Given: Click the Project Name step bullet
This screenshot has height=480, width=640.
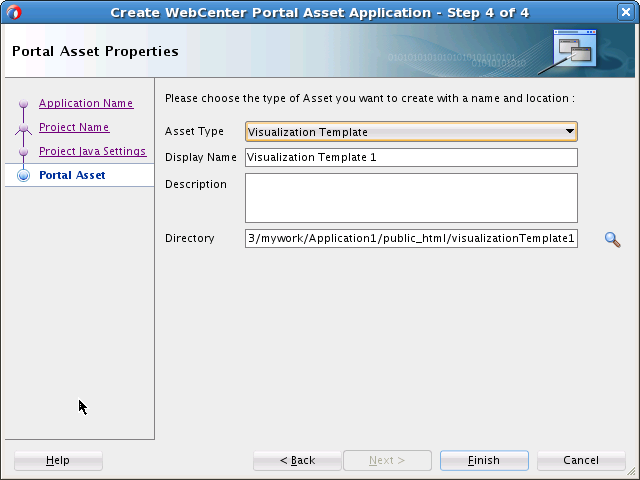Looking at the screenshot, I should tap(23, 128).
